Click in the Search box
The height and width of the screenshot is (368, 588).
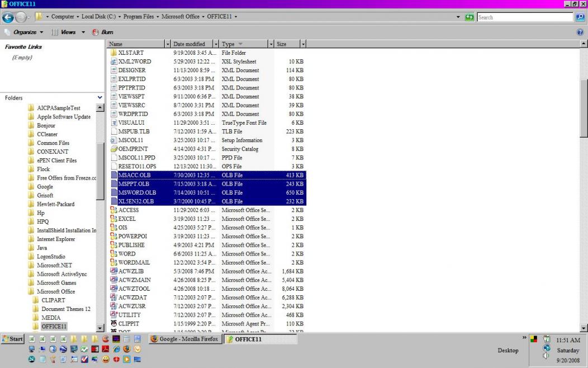coord(525,17)
